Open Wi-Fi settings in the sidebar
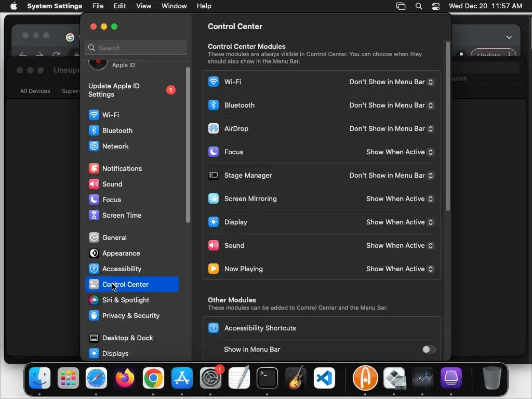Viewport: 532px width, 399px height. coord(131,115)
